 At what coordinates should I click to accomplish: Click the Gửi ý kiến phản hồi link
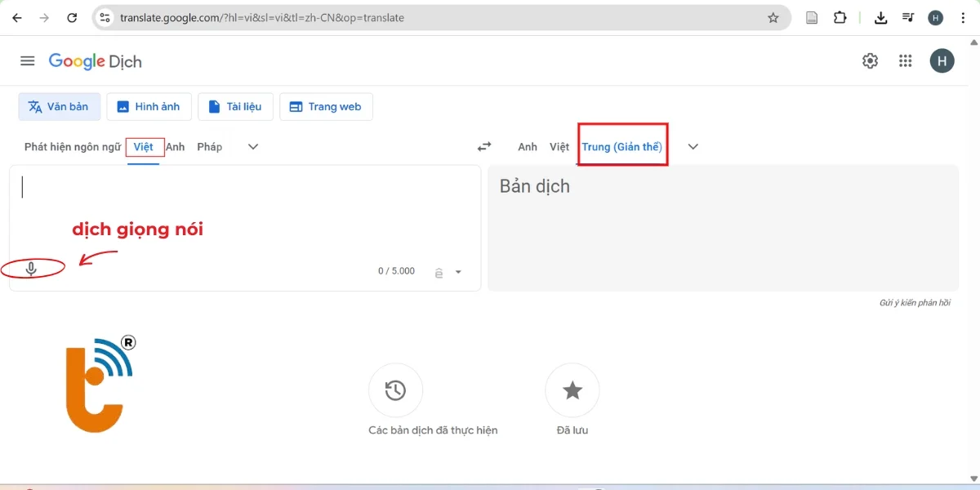coord(914,303)
